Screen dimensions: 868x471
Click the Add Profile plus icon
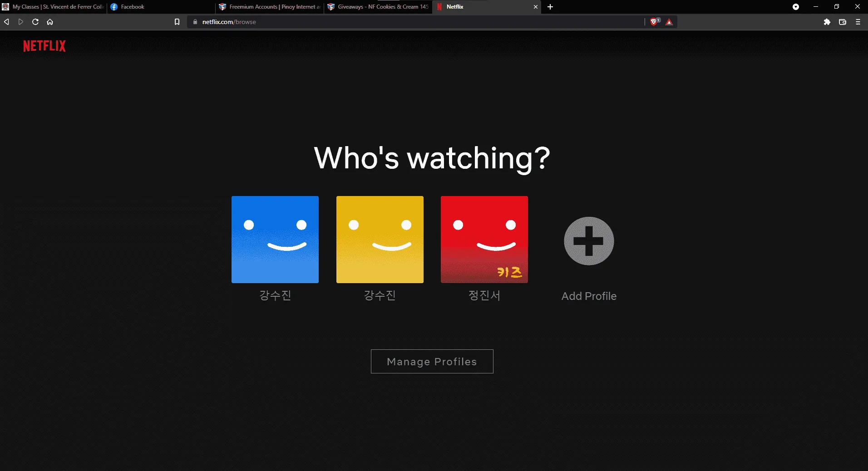point(589,241)
